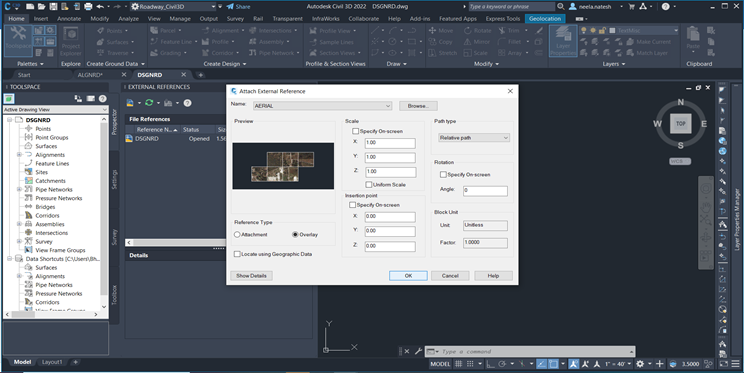Enable Specify On-screen under Insertion point
Screen dimensions: 744x373
point(353,205)
